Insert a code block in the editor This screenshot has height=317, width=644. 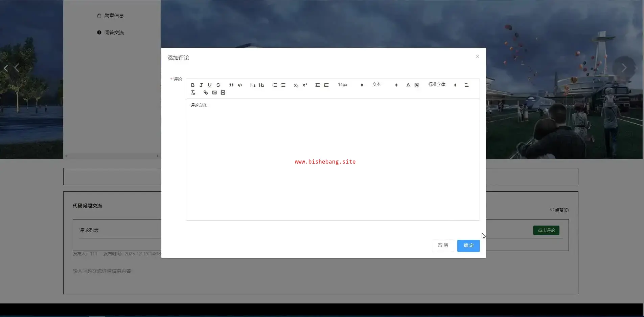click(240, 85)
